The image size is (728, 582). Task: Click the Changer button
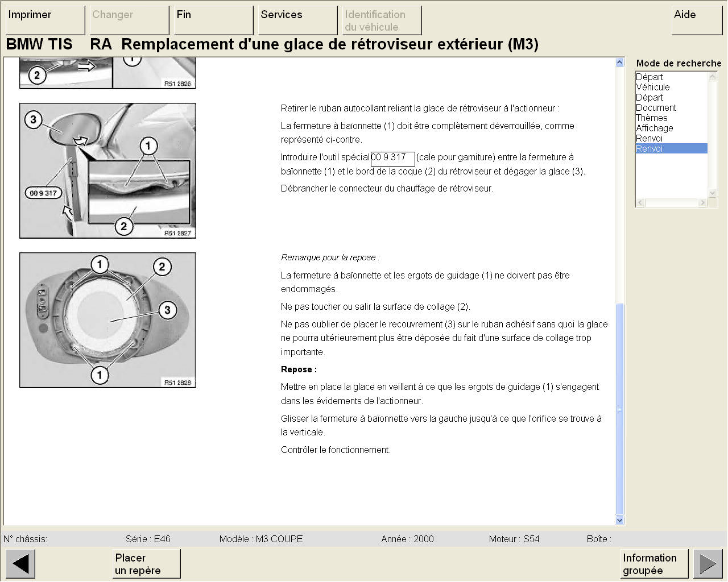point(129,20)
